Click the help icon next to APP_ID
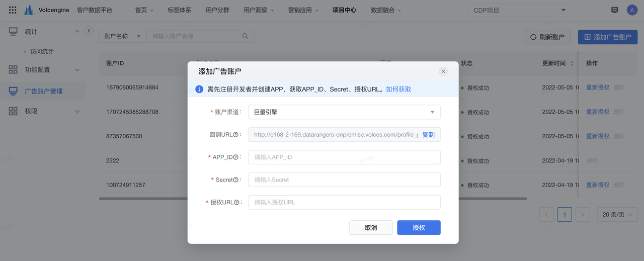 click(235, 157)
